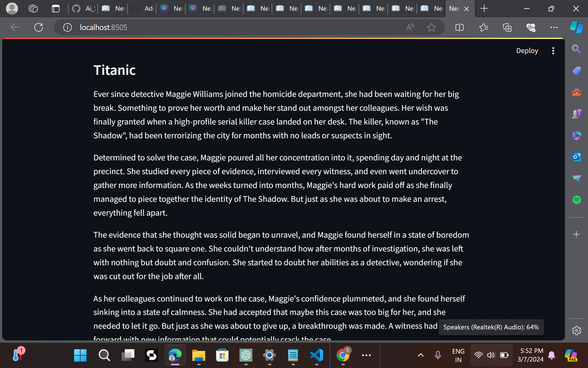Open Copilot in the browser toolbar
The width and height of the screenshot is (588, 368).
tap(576, 27)
